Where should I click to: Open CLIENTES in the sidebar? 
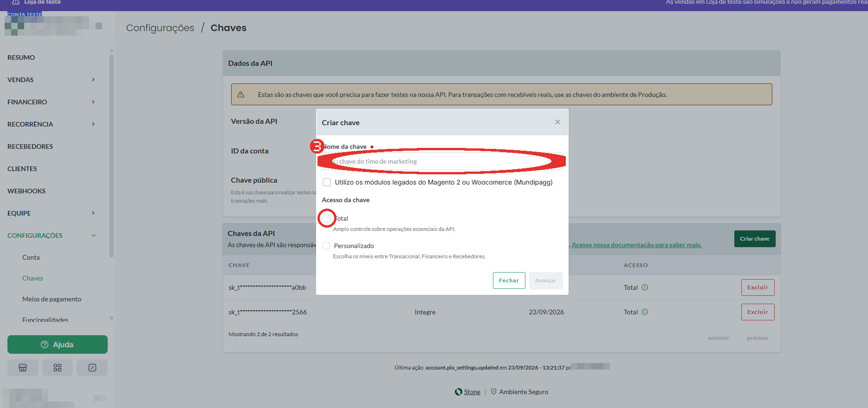[22, 169]
